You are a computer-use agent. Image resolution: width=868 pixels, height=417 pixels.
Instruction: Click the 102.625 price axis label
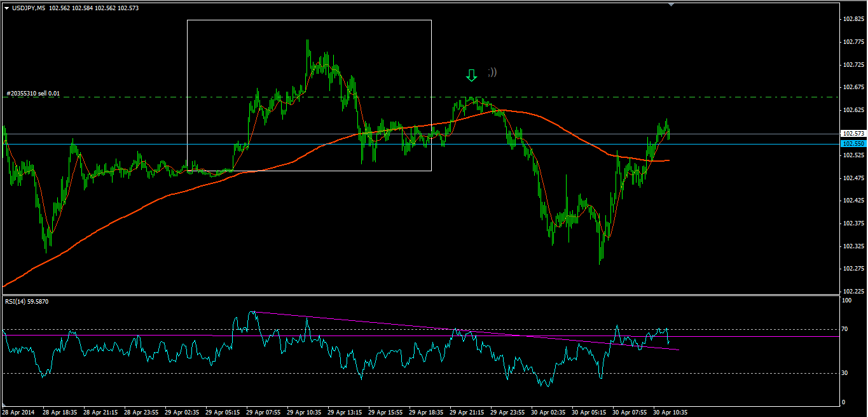[x=853, y=110]
